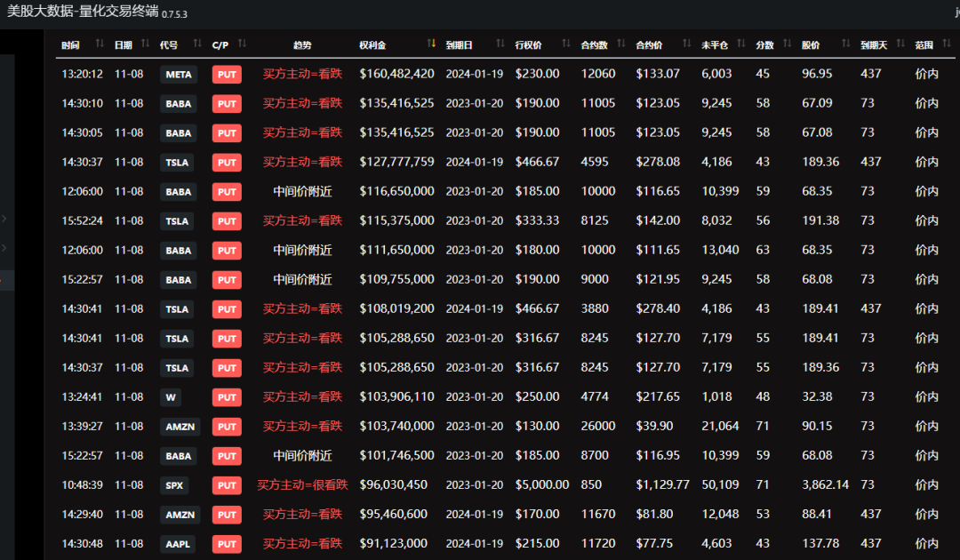Viewport: 960px width, 560px height.
Task: Select the strike price $333.33 cell
Action: pyautogui.click(x=537, y=221)
